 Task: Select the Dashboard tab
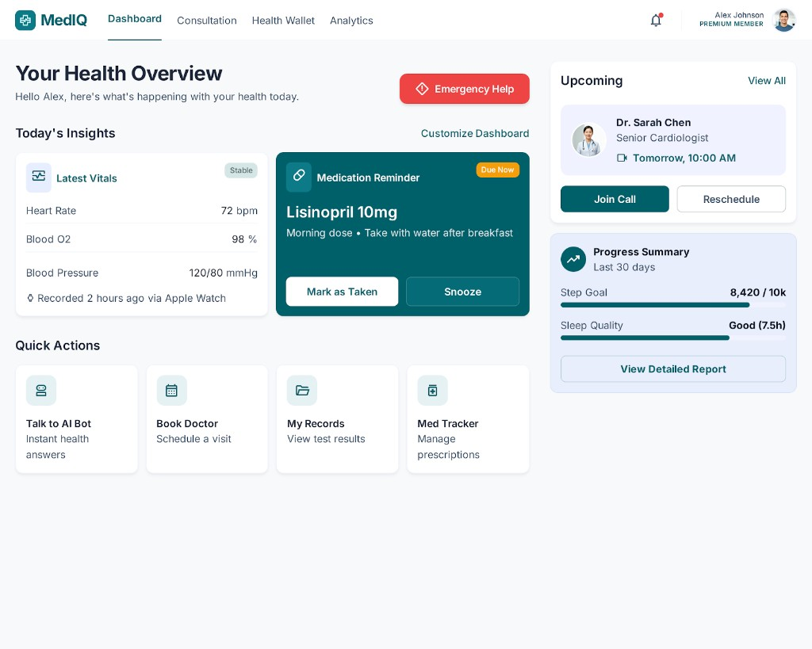click(135, 19)
